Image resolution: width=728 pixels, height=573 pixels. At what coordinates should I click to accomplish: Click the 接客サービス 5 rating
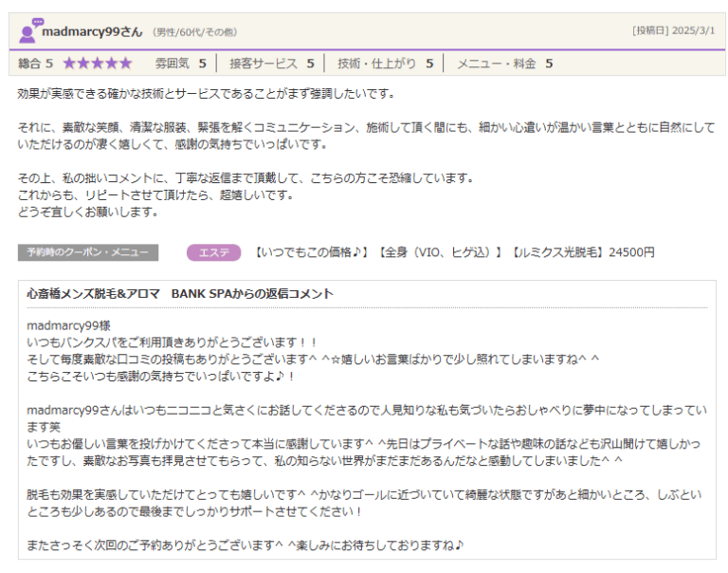pos(272,64)
